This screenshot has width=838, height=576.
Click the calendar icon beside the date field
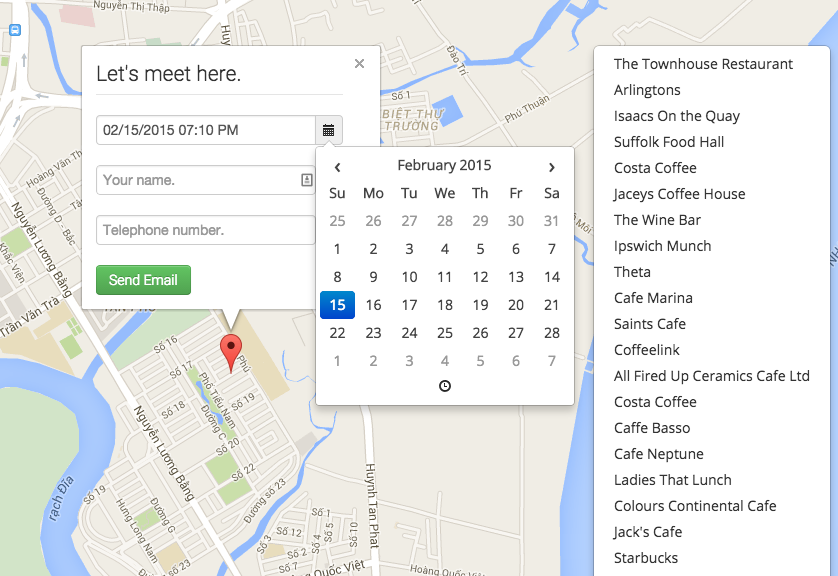[329, 130]
